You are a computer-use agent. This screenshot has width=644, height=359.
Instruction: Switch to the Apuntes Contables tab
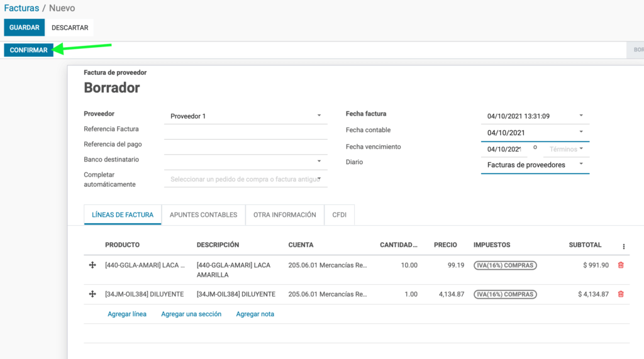pyautogui.click(x=203, y=215)
